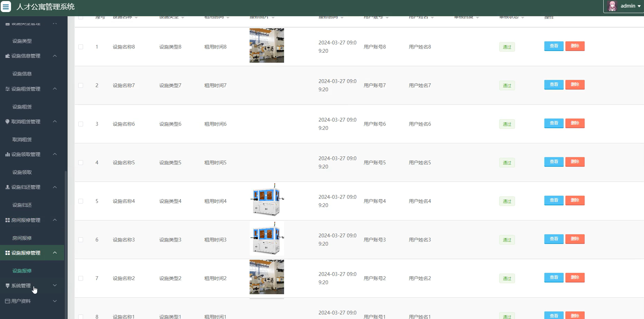Click the 设施租赁管理 sidebar icon
The image size is (644, 319).
[x=8, y=89]
